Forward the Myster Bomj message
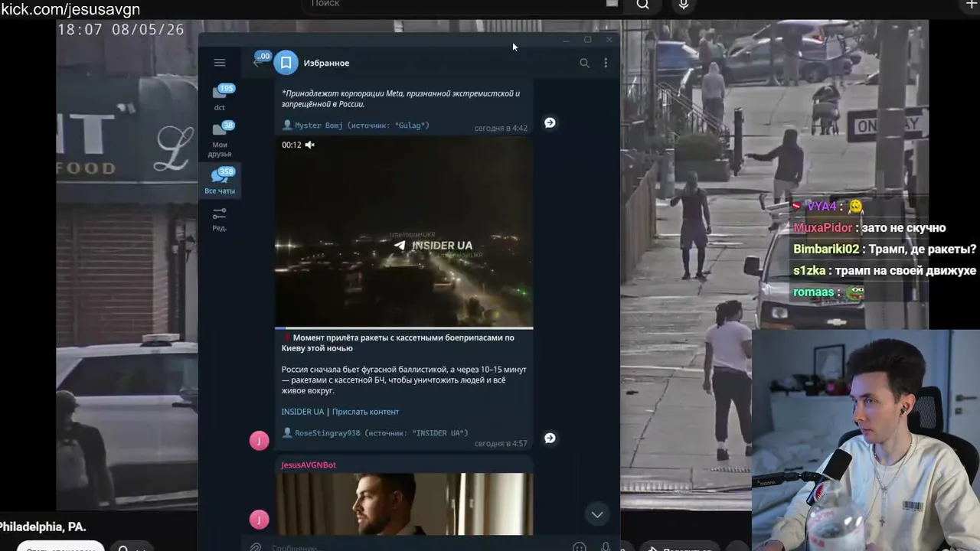The image size is (980, 551). (550, 122)
